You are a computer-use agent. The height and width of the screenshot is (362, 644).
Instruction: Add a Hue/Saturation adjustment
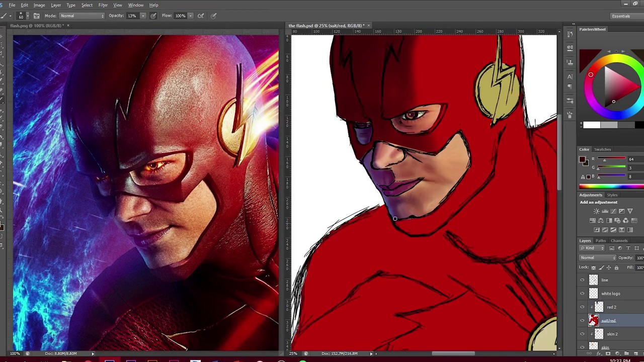click(593, 220)
